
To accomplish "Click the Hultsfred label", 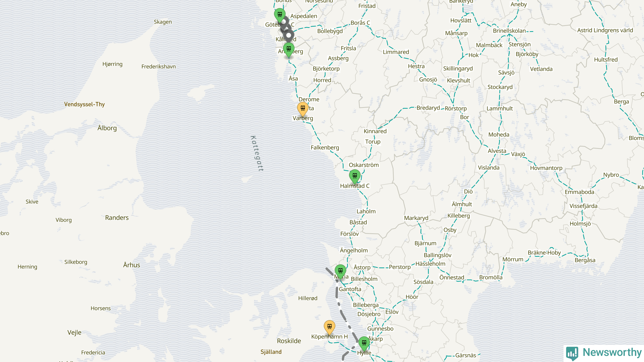I will coord(606,60).
